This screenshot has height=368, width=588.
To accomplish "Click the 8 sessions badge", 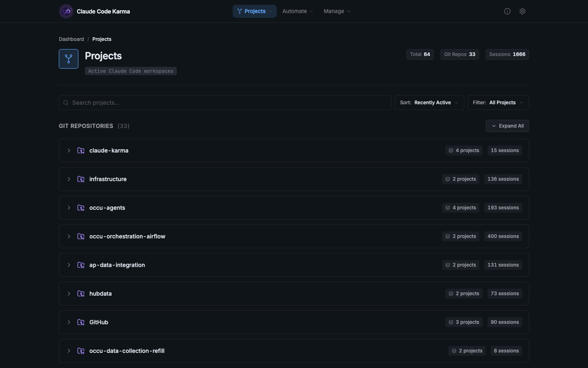I will click(x=506, y=351).
